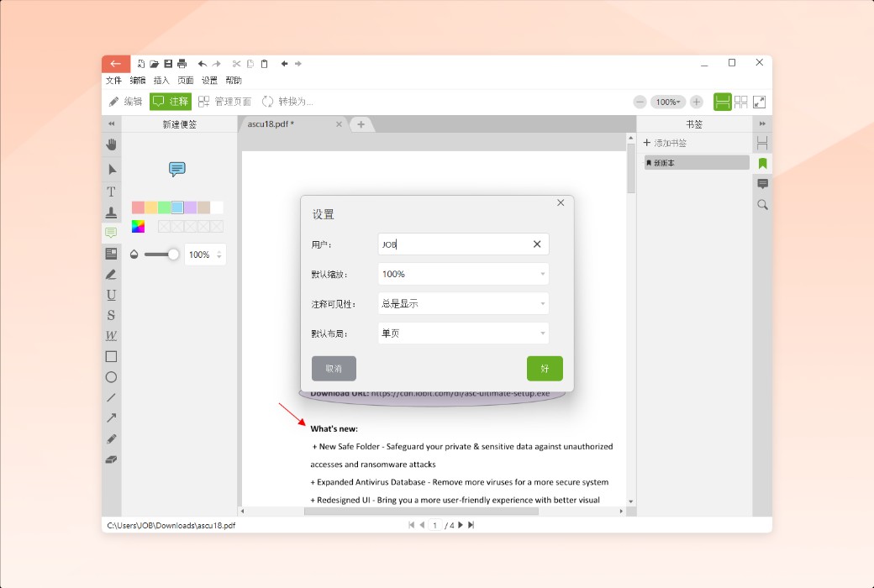Select the hand pan tool

(110, 144)
